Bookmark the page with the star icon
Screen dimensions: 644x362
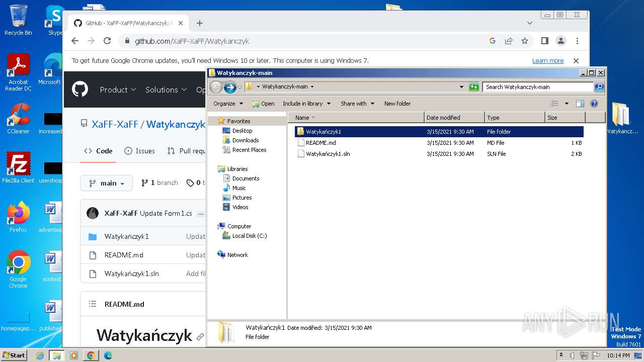(x=525, y=41)
